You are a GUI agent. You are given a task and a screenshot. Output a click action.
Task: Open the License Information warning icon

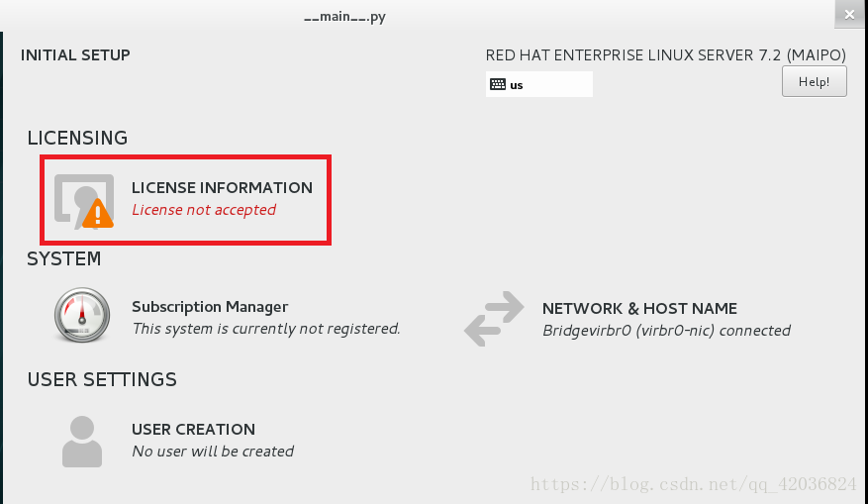[x=84, y=202]
